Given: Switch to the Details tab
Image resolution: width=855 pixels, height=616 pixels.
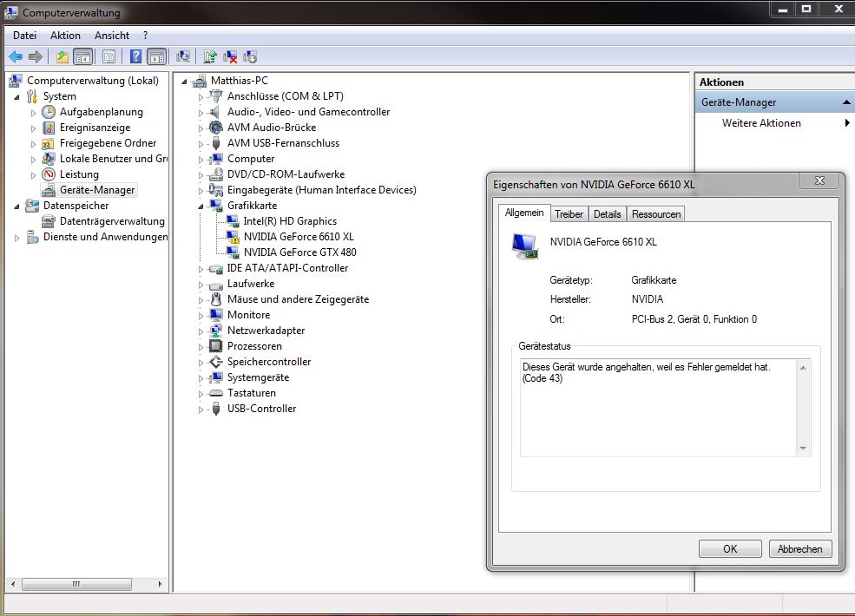Looking at the screenshot, I should tap(607, 214).
